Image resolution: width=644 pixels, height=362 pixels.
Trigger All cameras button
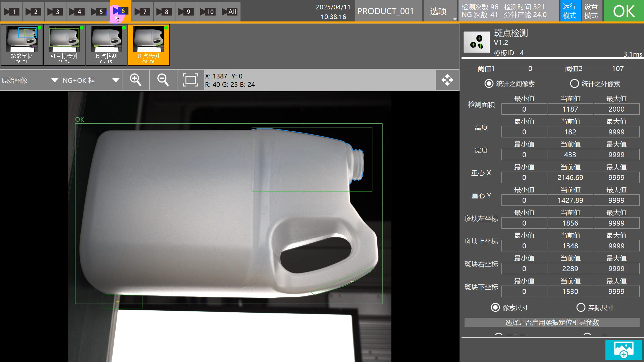[x=229, y=11]
